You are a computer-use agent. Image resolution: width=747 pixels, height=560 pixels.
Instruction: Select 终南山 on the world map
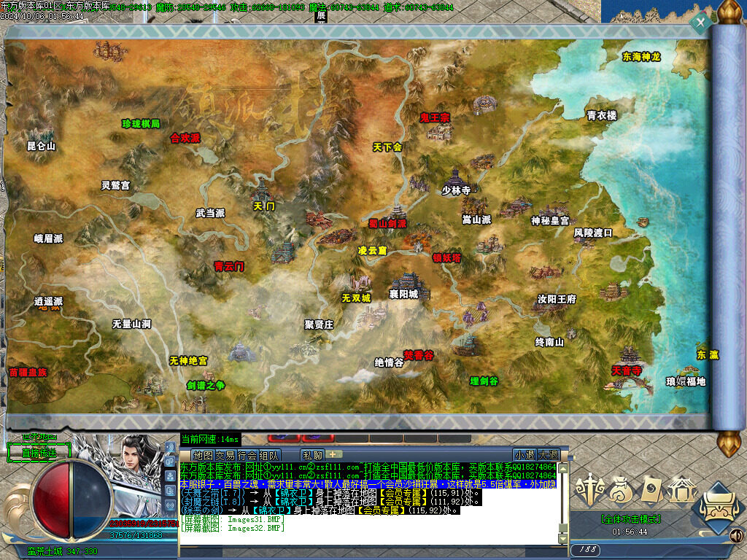549,342
